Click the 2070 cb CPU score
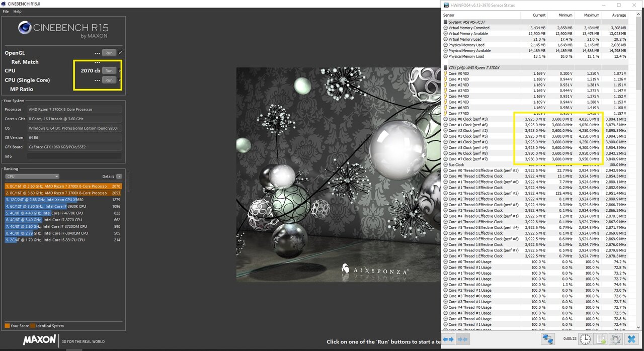 tap(90, 70)
